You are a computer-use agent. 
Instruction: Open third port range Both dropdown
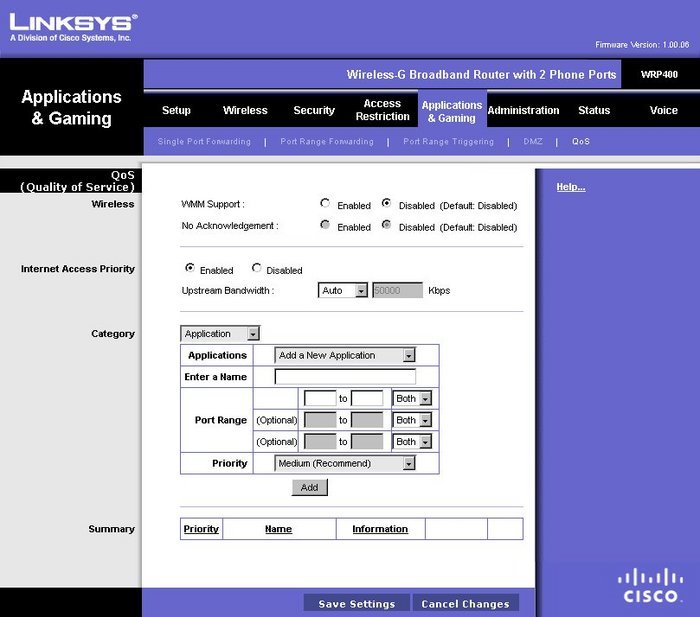(x=412, y=442)
